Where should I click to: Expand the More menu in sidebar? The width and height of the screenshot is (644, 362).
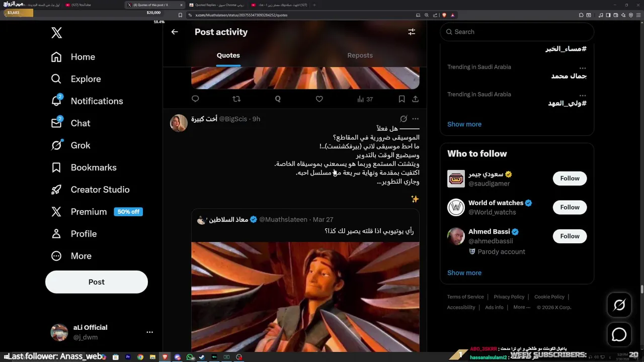71,256
